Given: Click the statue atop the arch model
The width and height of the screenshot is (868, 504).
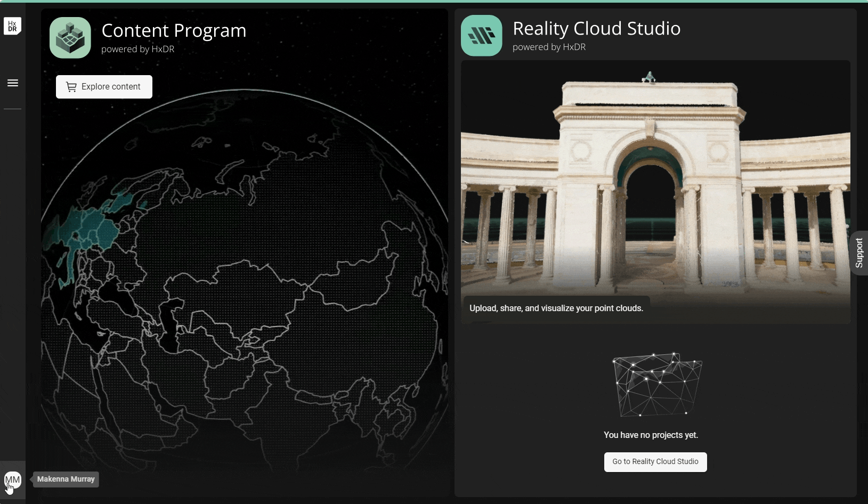Looking at the screenshot, I should tap(648, 77).
